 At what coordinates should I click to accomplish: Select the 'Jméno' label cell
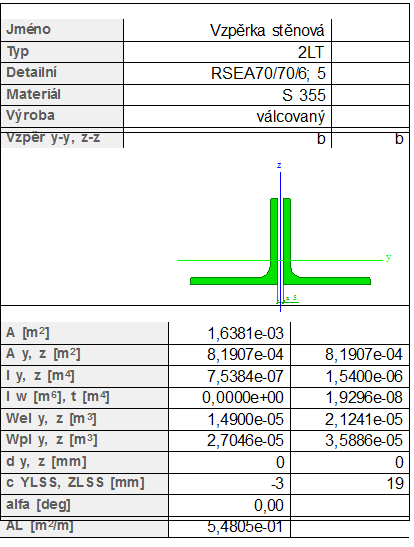(x=62, y=30)
